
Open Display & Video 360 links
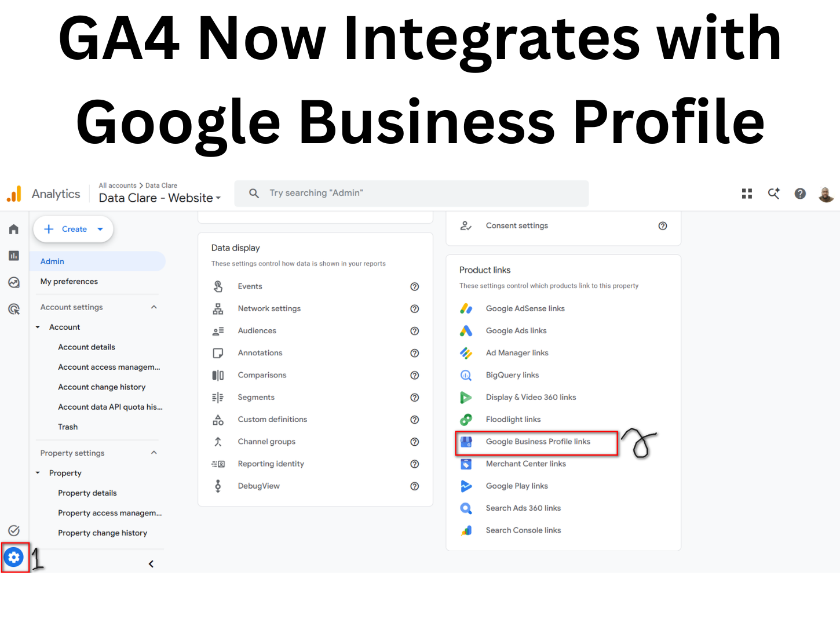[x=531, y=398]
